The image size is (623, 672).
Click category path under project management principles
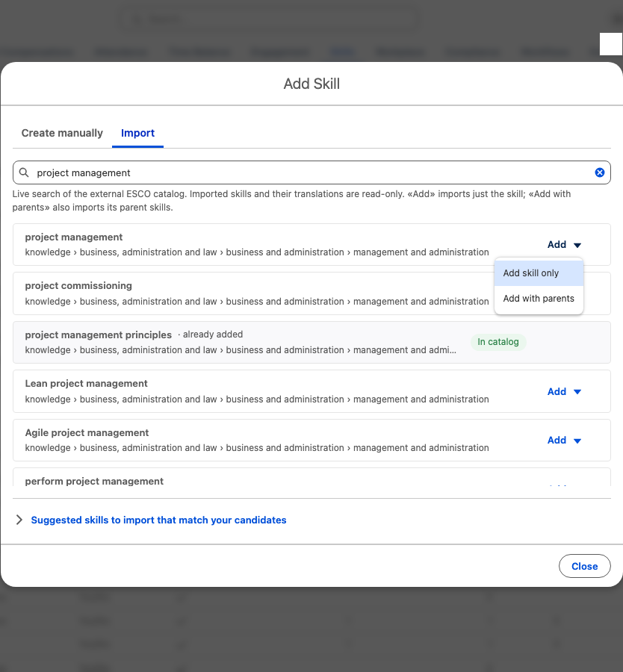coord(241,349)
